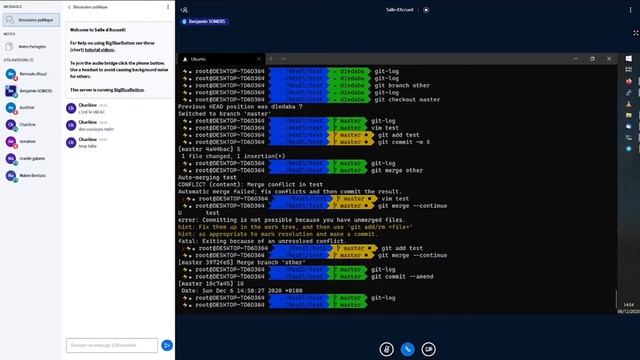640x360 pixels.
Task: Open the main options three-dot menu
Action: [x=630, y=10]
